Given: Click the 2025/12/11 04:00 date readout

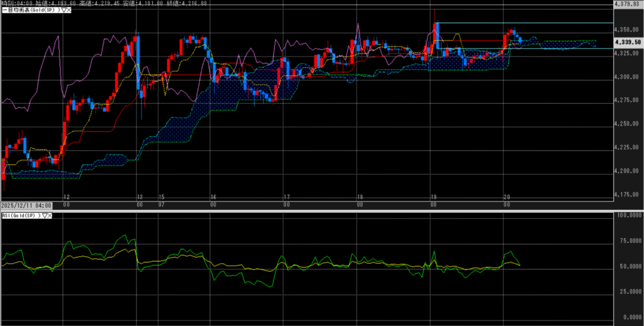Looking at the screenshot, I should [x=25, y=205].
